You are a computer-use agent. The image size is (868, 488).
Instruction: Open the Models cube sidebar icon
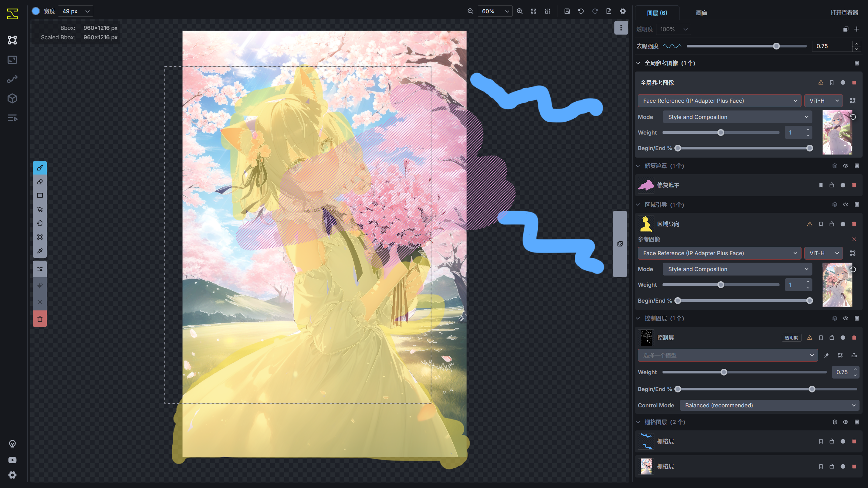pos(12,99)
